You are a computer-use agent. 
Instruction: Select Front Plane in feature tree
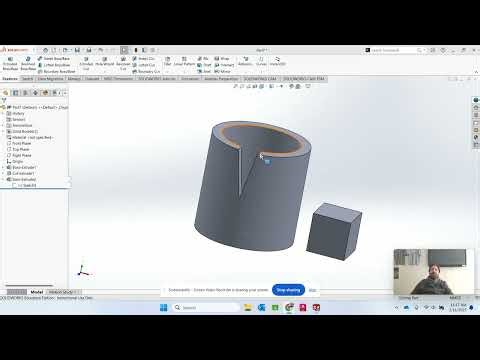click(19, 143)
